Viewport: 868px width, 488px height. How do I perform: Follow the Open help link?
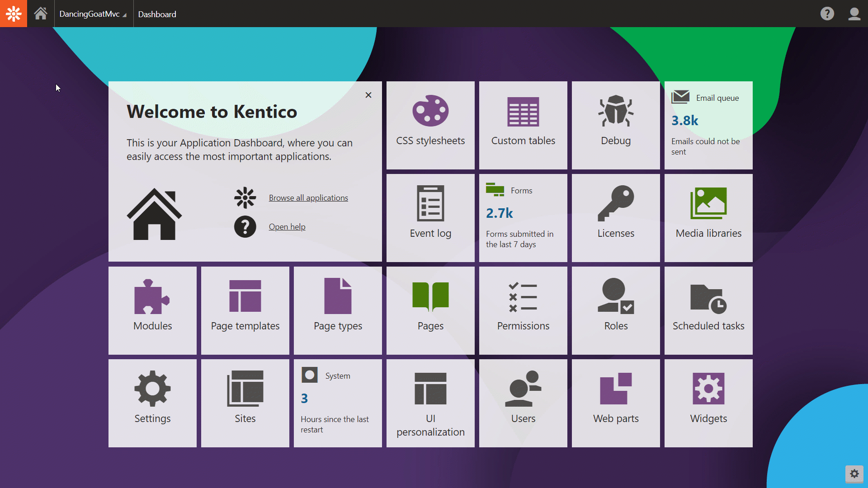click(287, 227)
